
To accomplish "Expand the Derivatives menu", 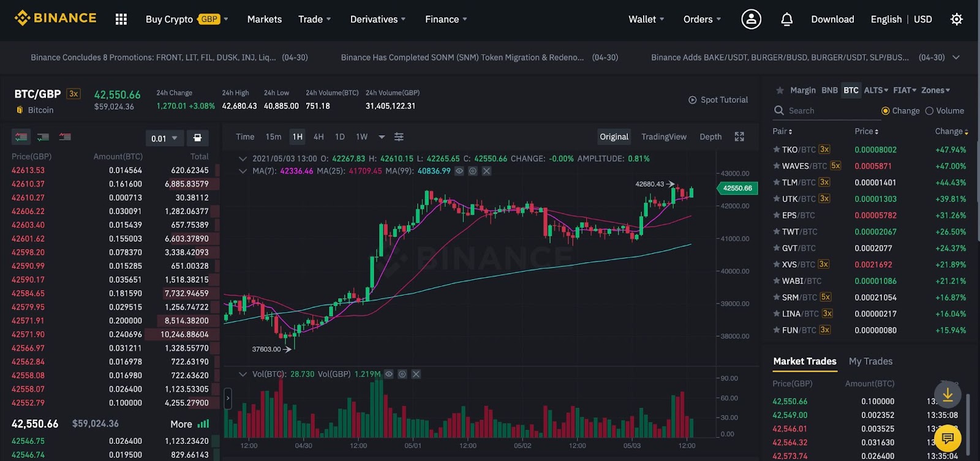I will pyautogui.click(x=377, y=20).
